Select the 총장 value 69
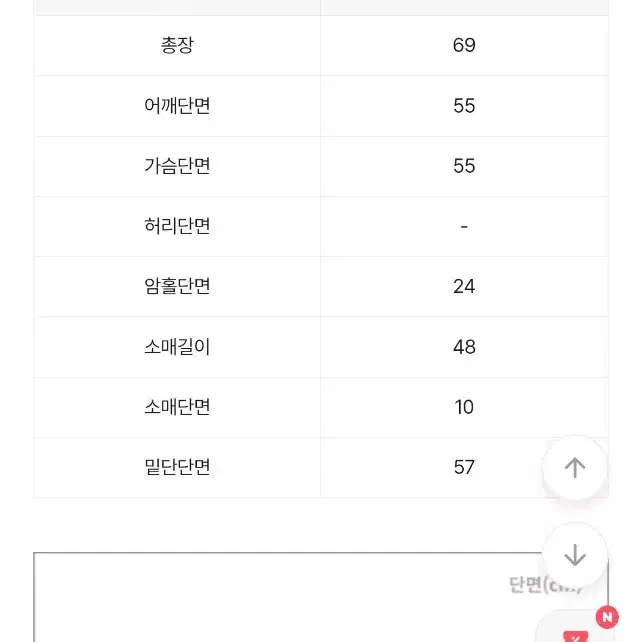The height and width of the screenshot is (642, 642). (x=464, y=45)
